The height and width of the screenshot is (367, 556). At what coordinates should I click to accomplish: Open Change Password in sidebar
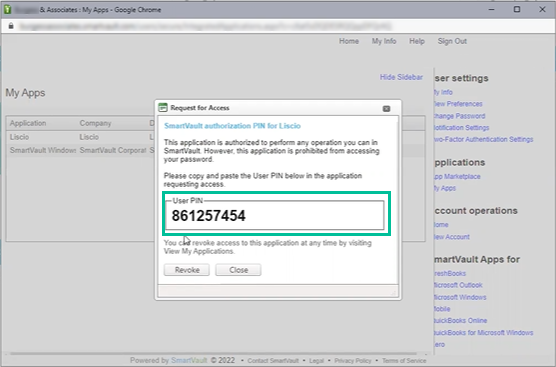(x=460, y=116)
